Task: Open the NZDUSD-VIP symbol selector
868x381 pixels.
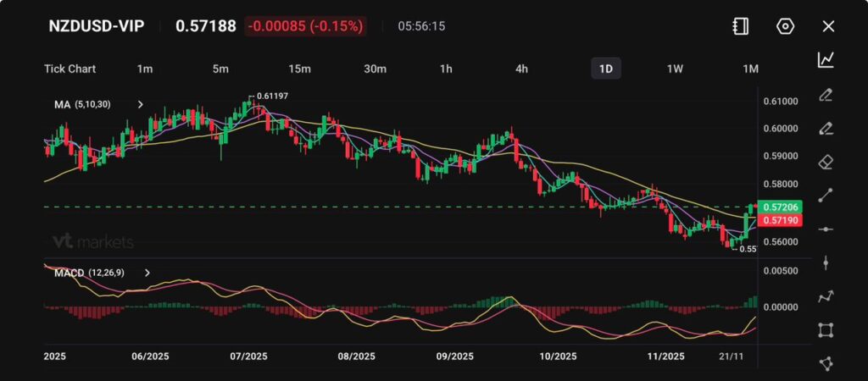Action: tap(96, 26)
